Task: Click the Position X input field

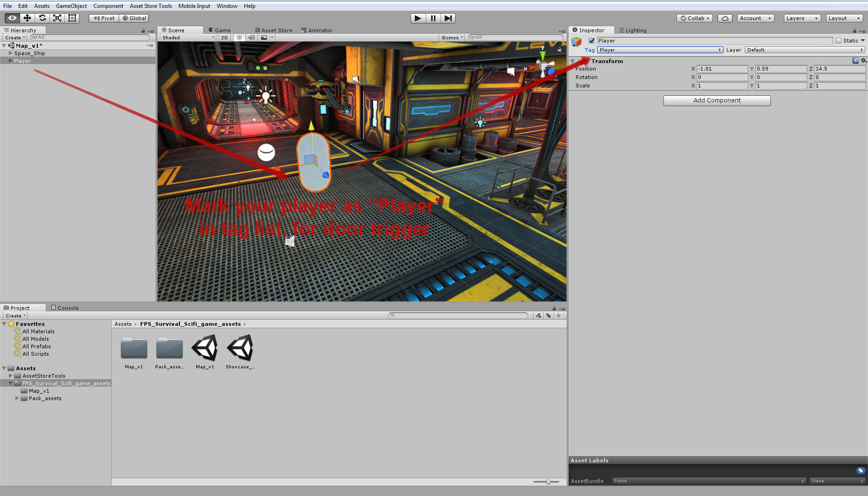Action: pyautogui.click(x=722, y=69)
